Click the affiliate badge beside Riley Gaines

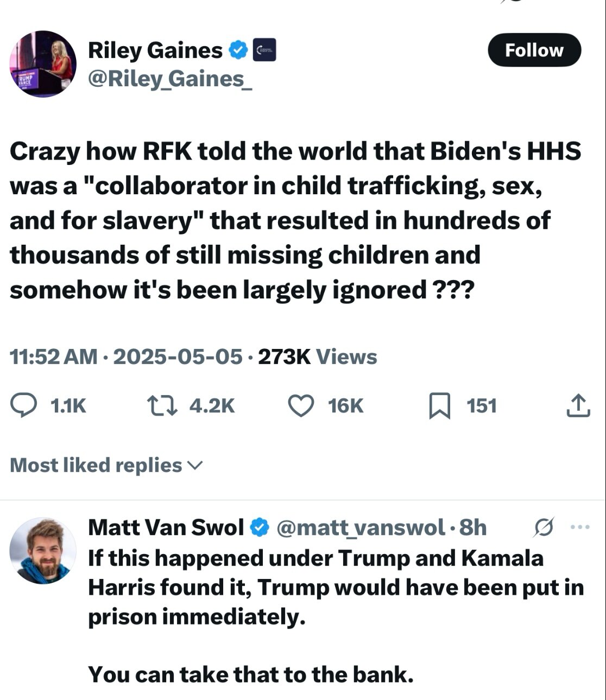pos(265,50)
